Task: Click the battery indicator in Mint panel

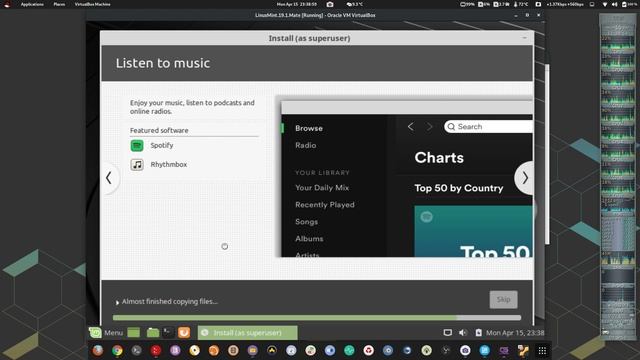Action: tap(478, 333)
